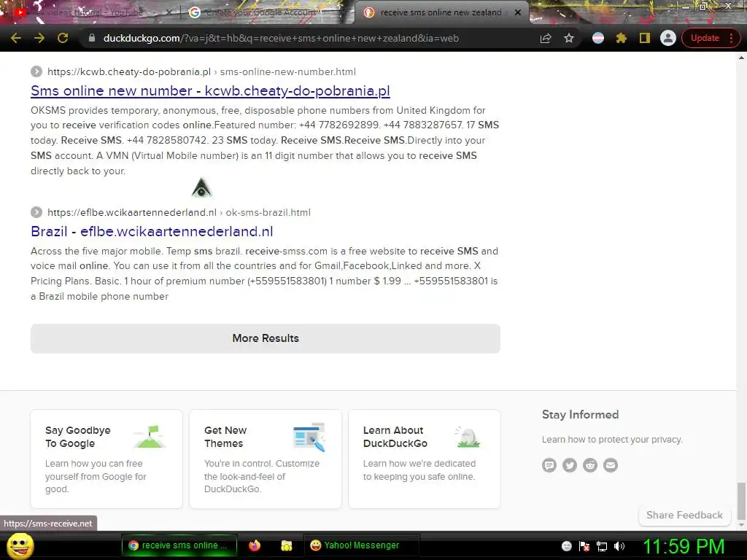Open the Stay Informed email envelope icon
747x560 pixels.
pyautogui.click(x=611, y=464)
